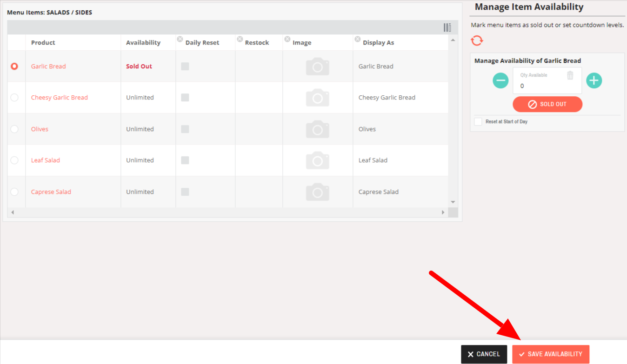Open the Olives product link
This screenshot has width=627, height=364.
[40, 129]
